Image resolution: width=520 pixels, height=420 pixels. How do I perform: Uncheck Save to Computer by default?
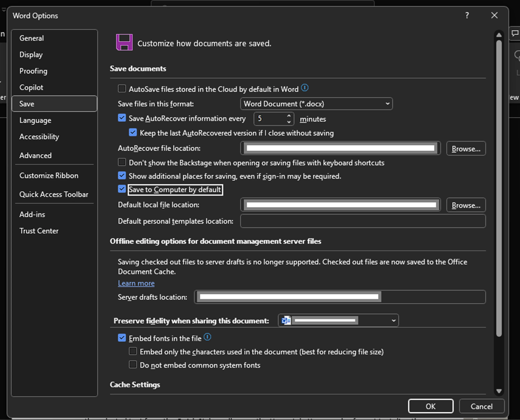(122, 189)
